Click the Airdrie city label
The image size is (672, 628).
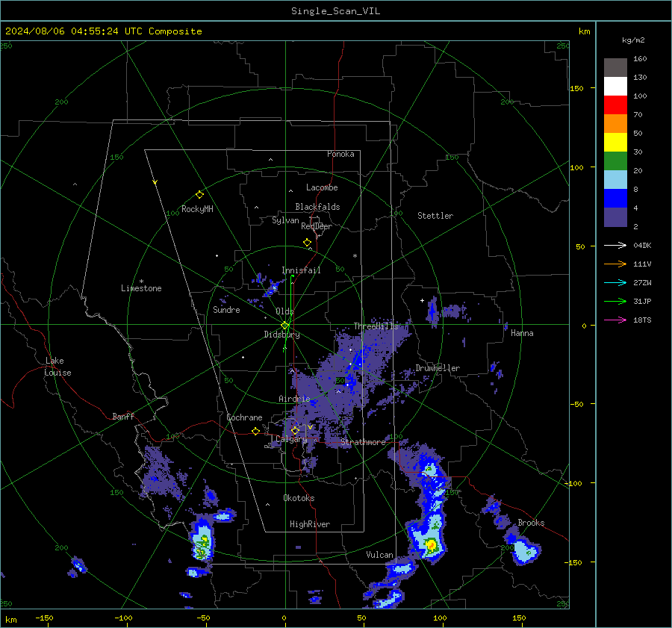294,399
